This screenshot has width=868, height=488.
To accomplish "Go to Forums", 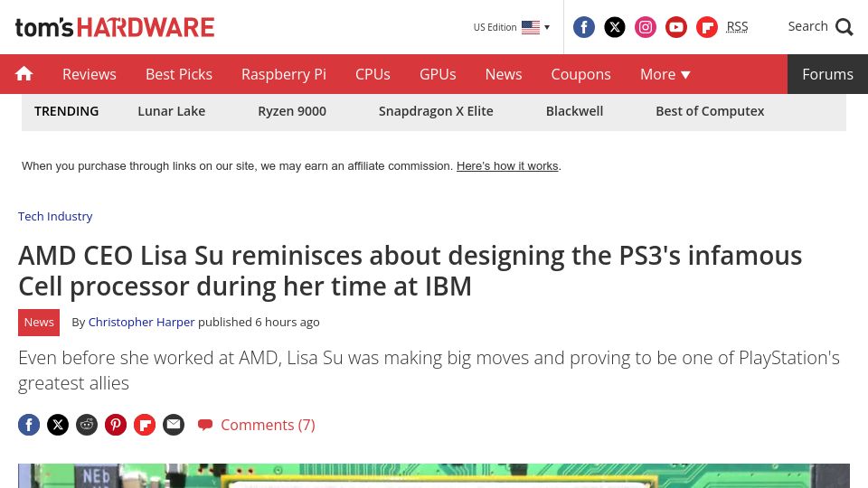I will tap(827, 74).
